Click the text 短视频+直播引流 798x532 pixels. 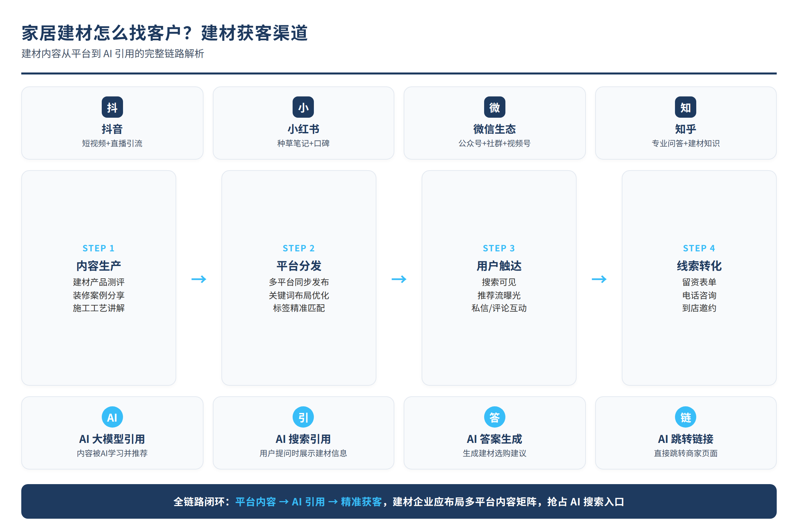[x=112, y=144]
